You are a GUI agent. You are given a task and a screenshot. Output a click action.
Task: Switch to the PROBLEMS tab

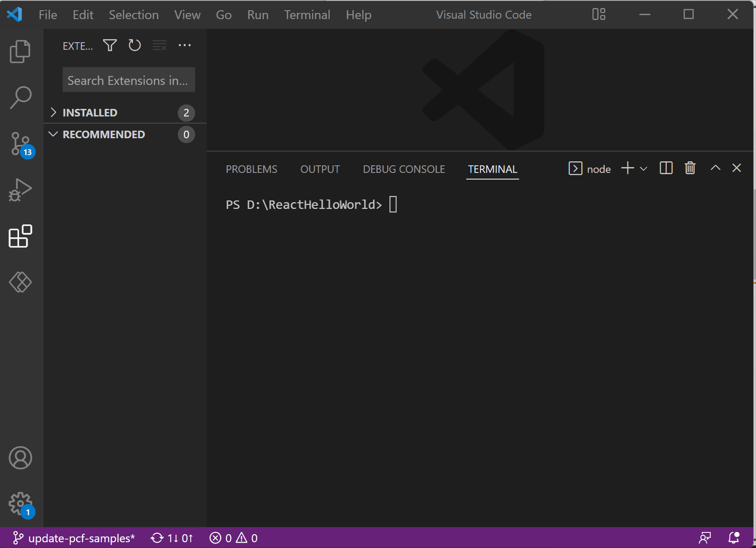pyautogui.click(x=251, y=169)
